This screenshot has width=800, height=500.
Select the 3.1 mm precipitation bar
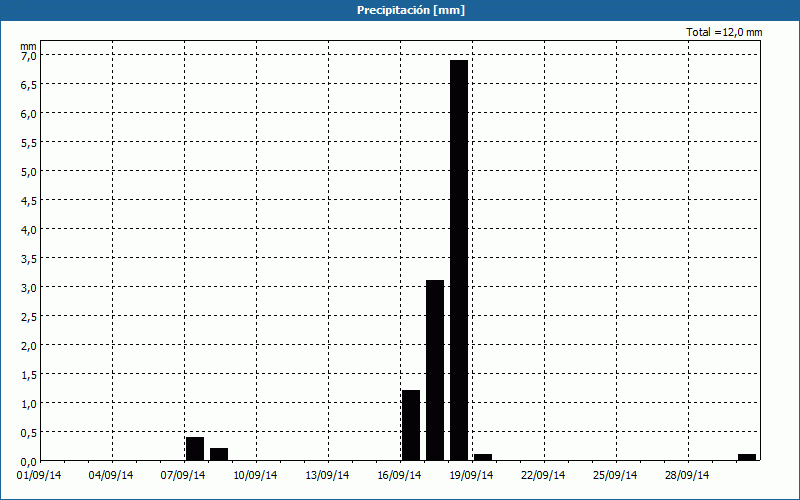(435, 370)
